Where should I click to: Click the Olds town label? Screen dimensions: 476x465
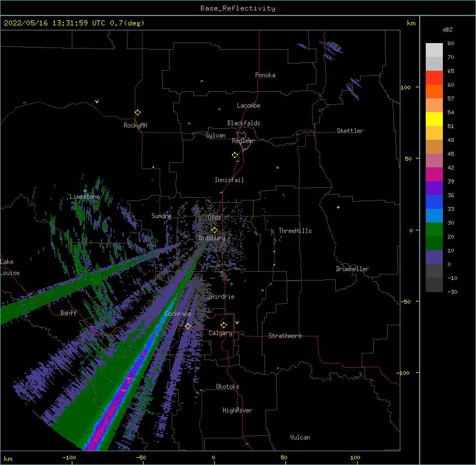(x=214, y=218)
